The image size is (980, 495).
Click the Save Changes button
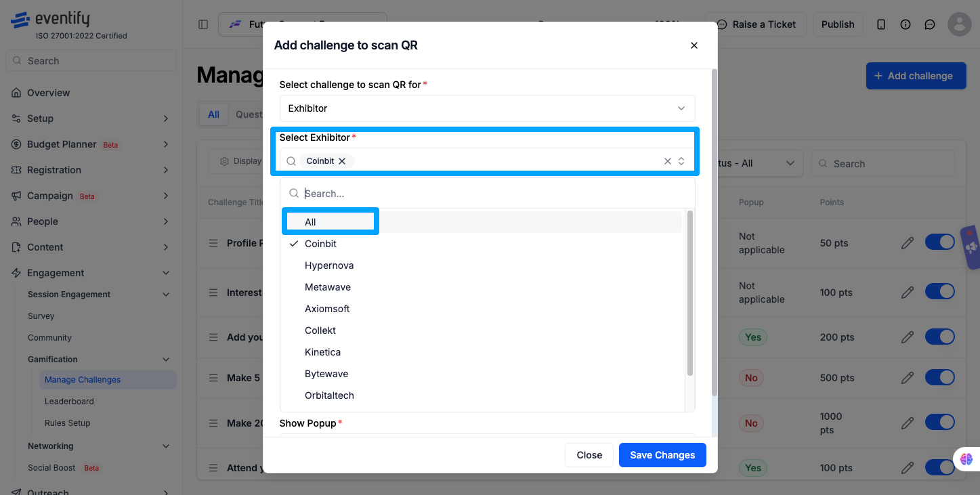click(x=662, y=455)
